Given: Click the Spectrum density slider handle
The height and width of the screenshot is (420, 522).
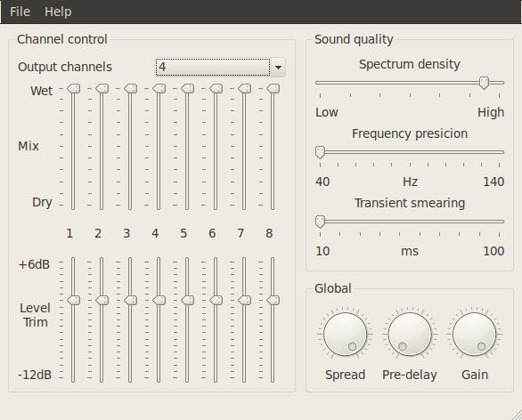Looking at the screenshot, I should pos(484,83).
